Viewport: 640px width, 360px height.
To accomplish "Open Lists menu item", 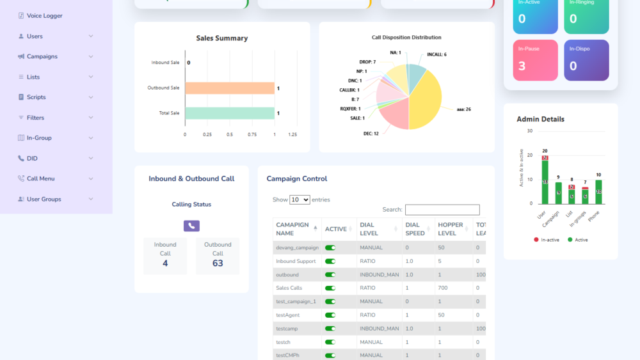I will (x=33, y=77).
